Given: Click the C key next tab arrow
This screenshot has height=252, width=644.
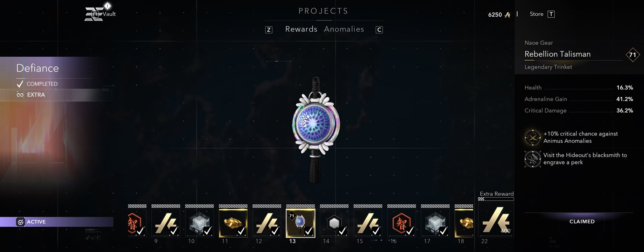Looking at the screenshot, I should [x=379, y=30].
